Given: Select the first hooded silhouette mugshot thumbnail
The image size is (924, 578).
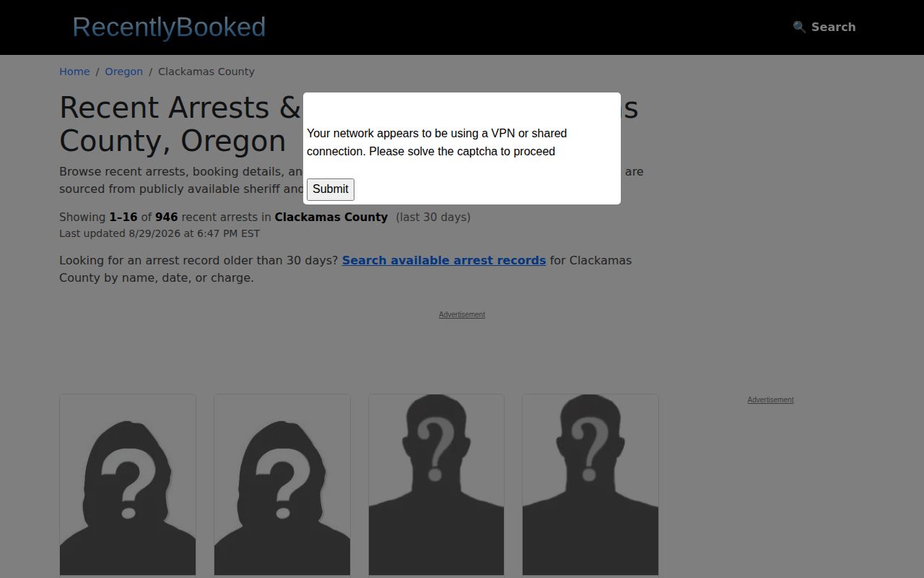Looking at the screenshot, I should point(128,485).
